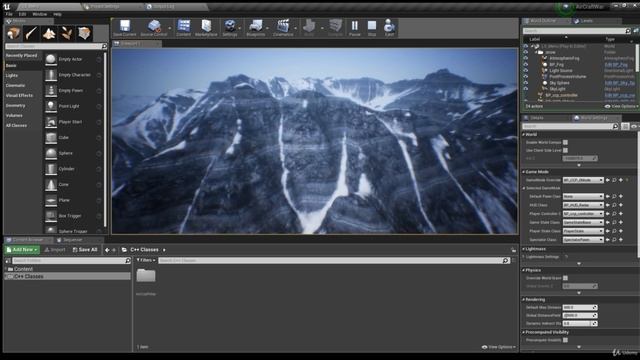This screenshot has width=640, height=360.
Task: Open the Blueprints toolbar button
Action: coord(256,28)
